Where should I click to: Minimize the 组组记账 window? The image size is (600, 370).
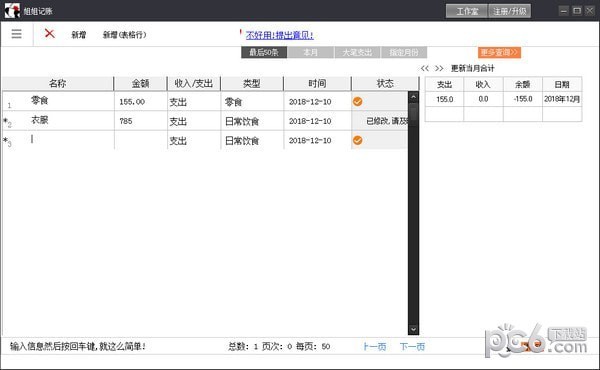pos(563,11)
